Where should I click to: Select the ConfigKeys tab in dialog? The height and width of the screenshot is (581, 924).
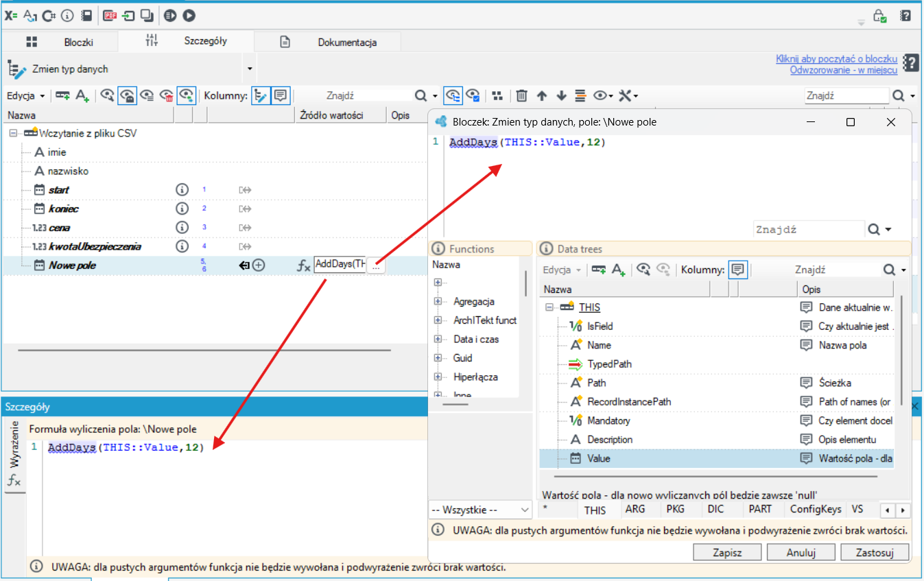click(x=816, y=509)
